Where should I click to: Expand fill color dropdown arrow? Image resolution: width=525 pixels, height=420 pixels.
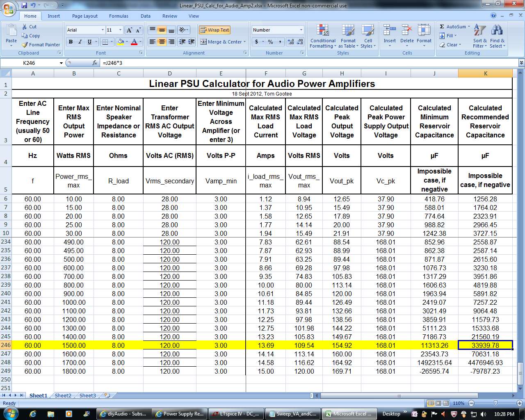click(x=127, y=42)
